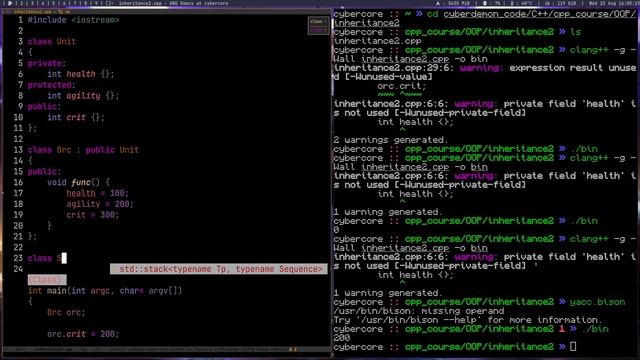Viewport: 640px width, 360px height.
Task: Click the terminal 'ls' command
Action: [x=576, y=32]
